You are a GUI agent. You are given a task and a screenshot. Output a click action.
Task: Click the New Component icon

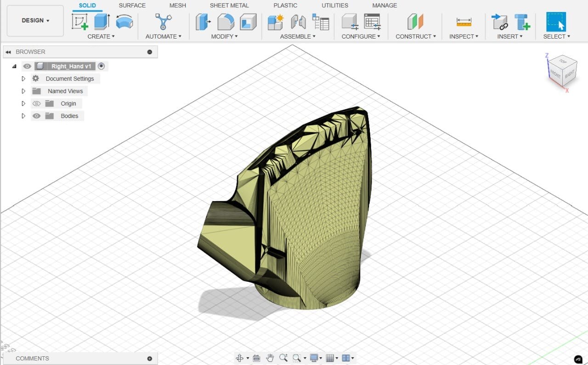point(276,22)
